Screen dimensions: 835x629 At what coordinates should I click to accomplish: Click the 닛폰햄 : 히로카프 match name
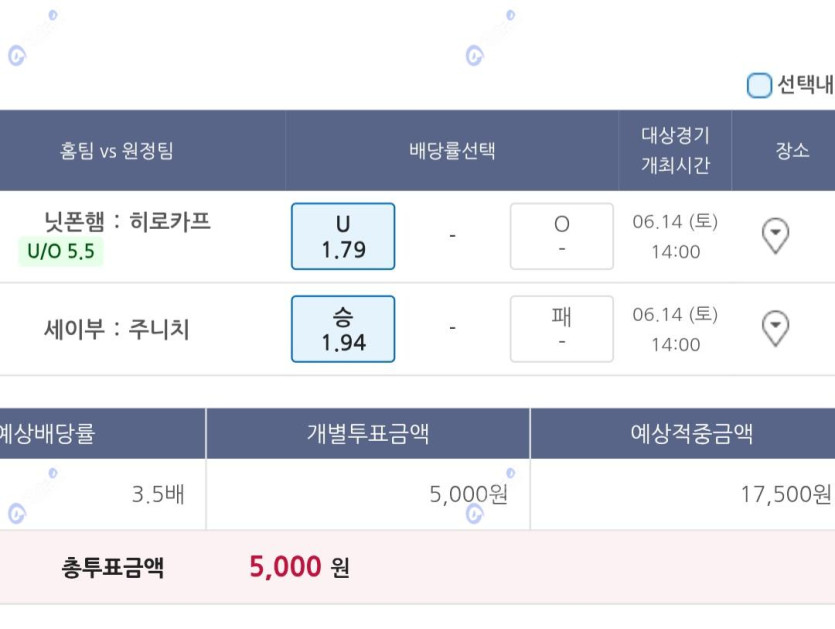pyautogui.click(x=127, y=221)
